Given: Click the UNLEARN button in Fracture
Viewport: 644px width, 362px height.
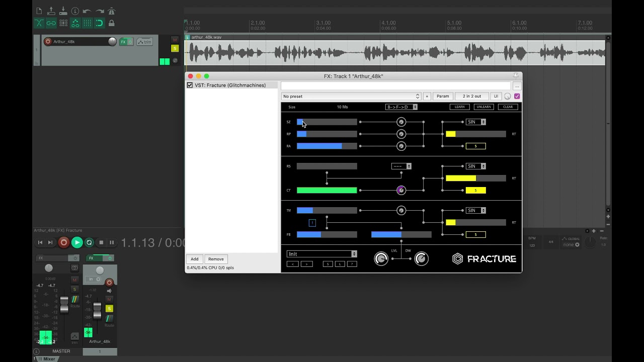Looking at the screenshot, I should point(484,107).
